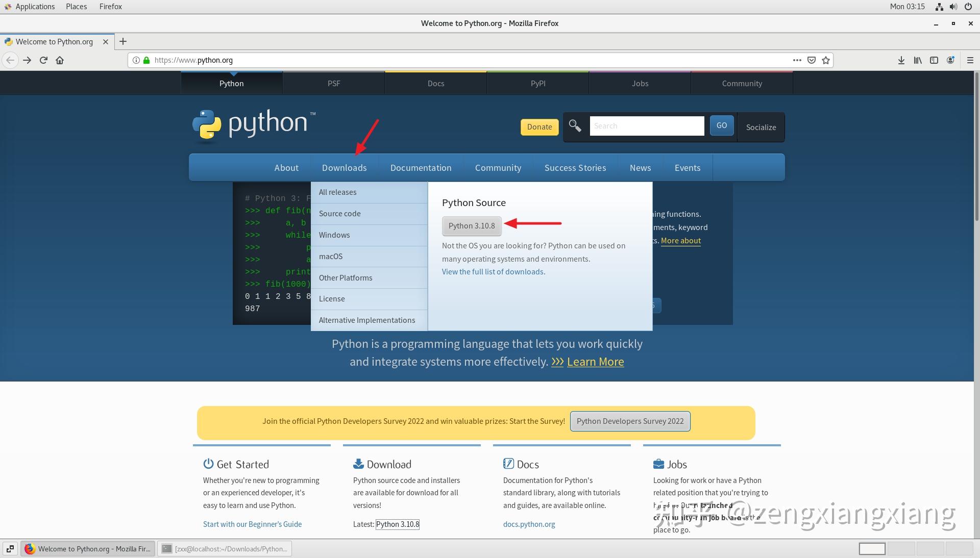
Task: Open page actions three-dot menu
Action: coord(797,60)
